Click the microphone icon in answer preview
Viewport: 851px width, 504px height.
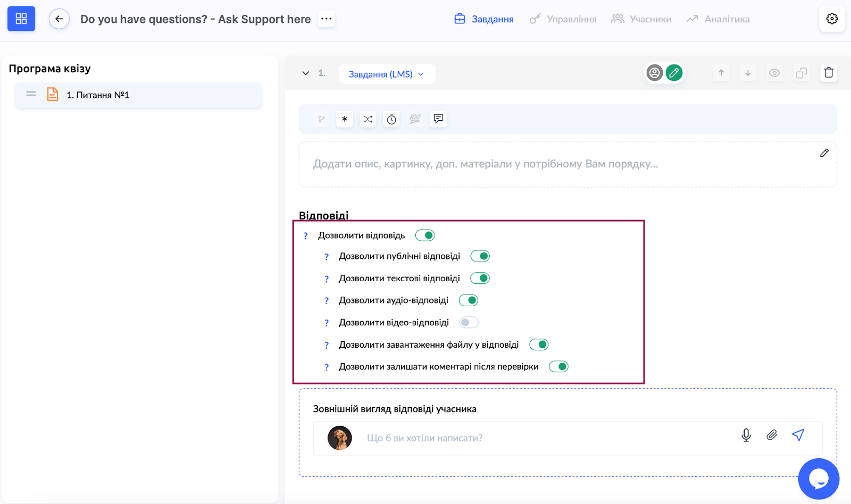(746, 435)
